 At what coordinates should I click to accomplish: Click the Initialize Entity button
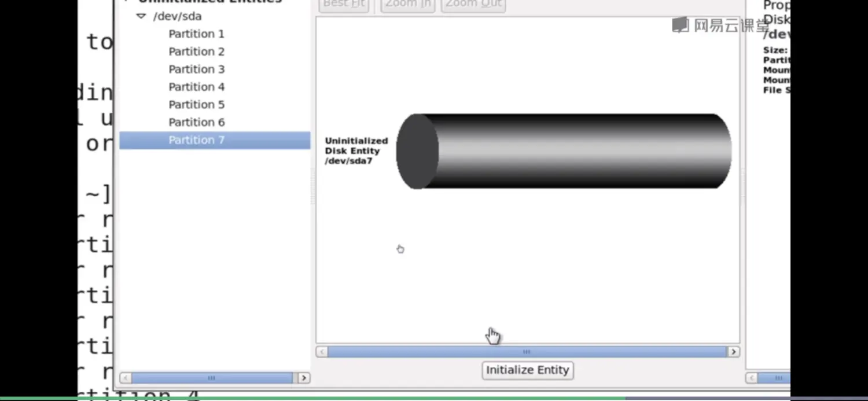coord(527,370)
